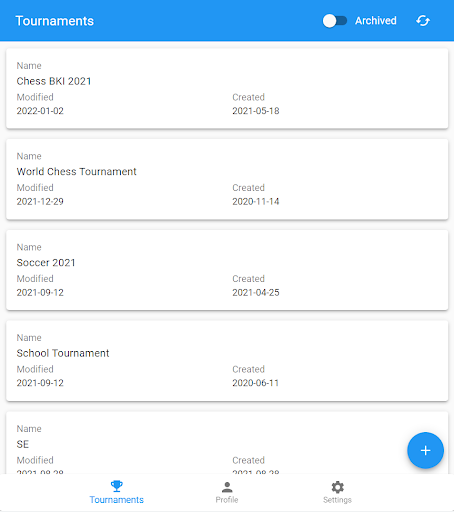Image resolution: width=454 pixels, height=512 pixels.
Task: Open the Settings gear icon
Action: click(337, 487)
